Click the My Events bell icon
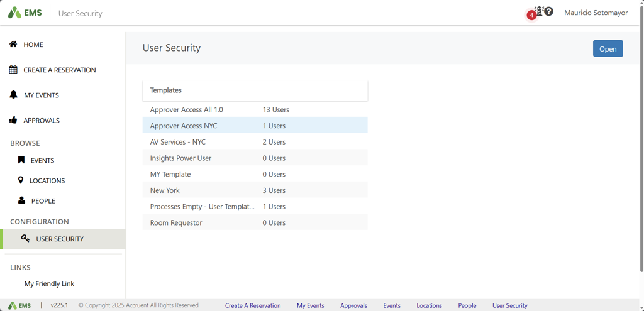Image resolution: width=644 pixels, height=311 pixels. click(x=13, y=95)
